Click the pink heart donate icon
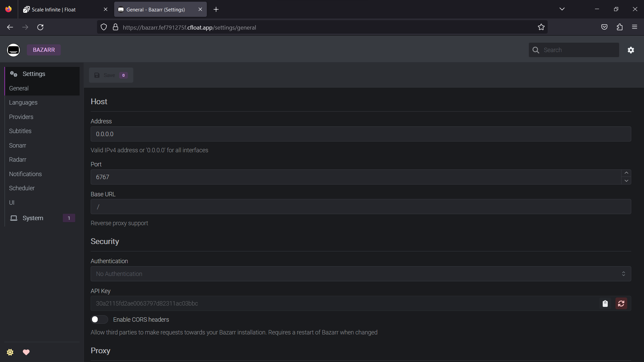 [x=26, y=352]
